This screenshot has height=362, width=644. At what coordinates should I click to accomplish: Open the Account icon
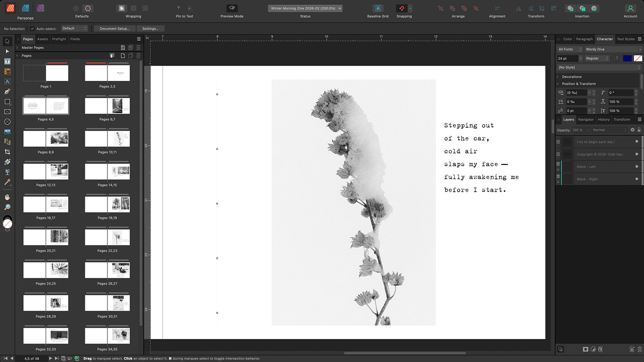click(630, 8)
